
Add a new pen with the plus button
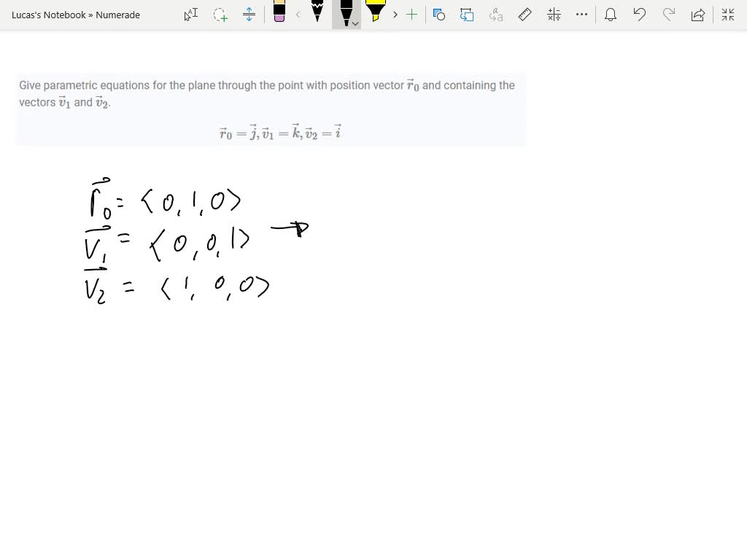coord(412,15)
